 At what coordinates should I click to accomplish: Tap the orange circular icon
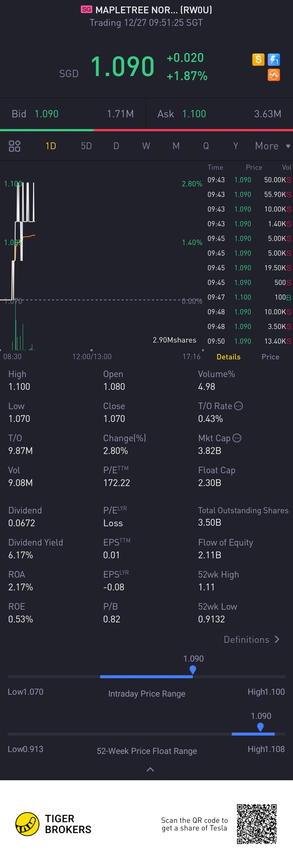pyautogui.click(x=274, y=75)
